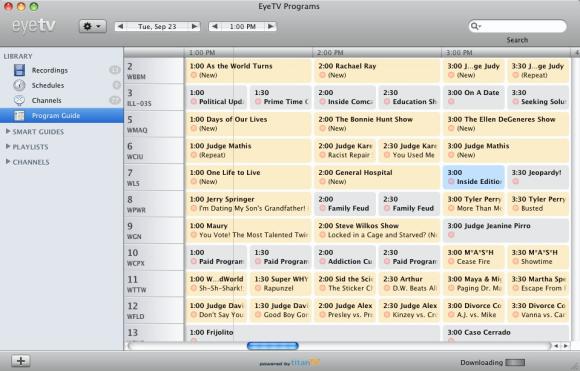
Task: Select 2:00 Judge Alex Presley program
Action: click(x=345, y=310)
